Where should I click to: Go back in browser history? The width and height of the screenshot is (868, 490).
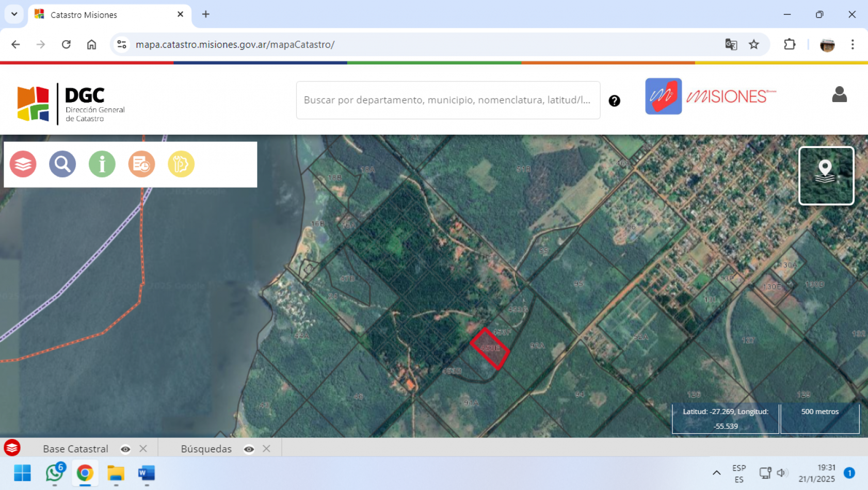pyautogui.click(x=15, y=44)
